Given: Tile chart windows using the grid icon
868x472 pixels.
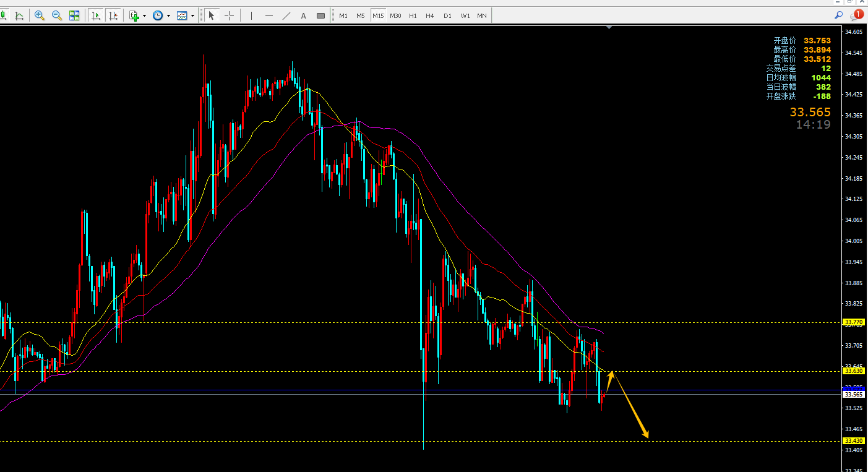Looking at the screenshot, I should (74, 15).
